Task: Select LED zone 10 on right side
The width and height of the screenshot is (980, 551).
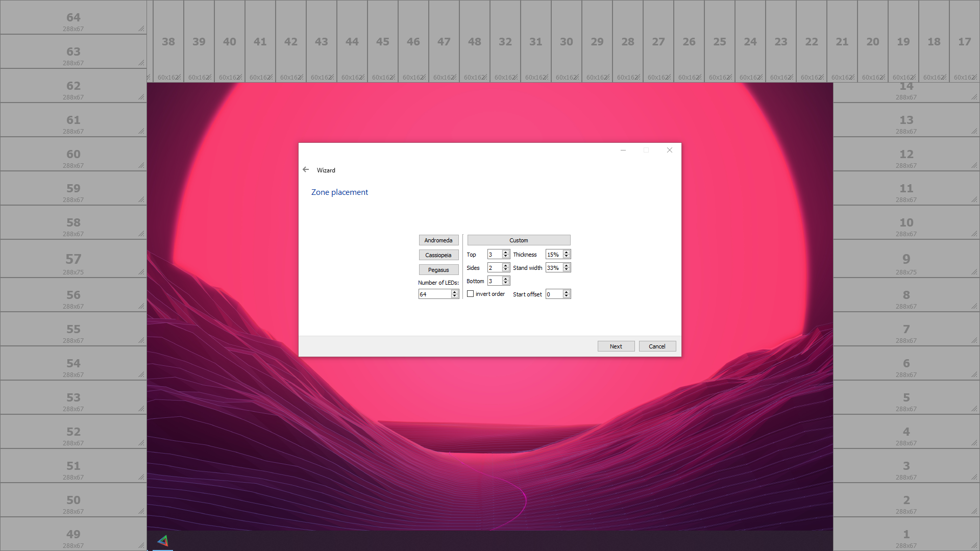Action: 906,222
